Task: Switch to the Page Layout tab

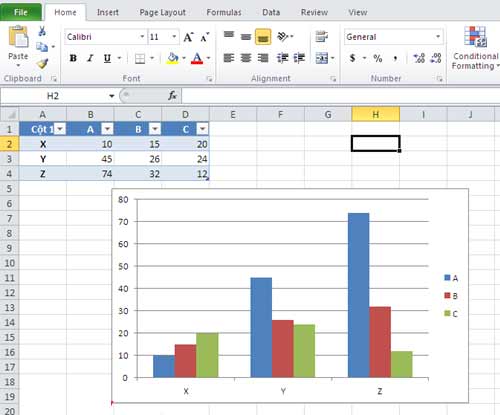Action: point(163,12)
